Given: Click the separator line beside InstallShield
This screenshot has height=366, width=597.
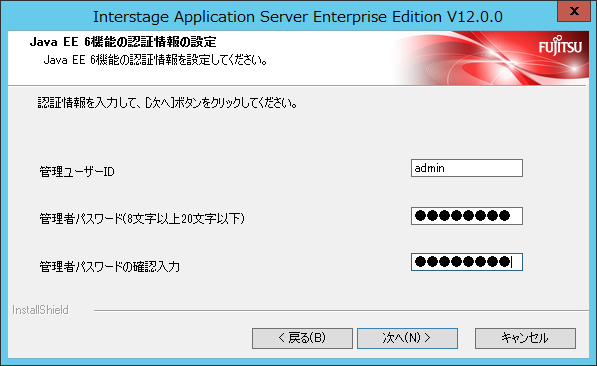Looking at the screenshot, I should click(341, 310).
